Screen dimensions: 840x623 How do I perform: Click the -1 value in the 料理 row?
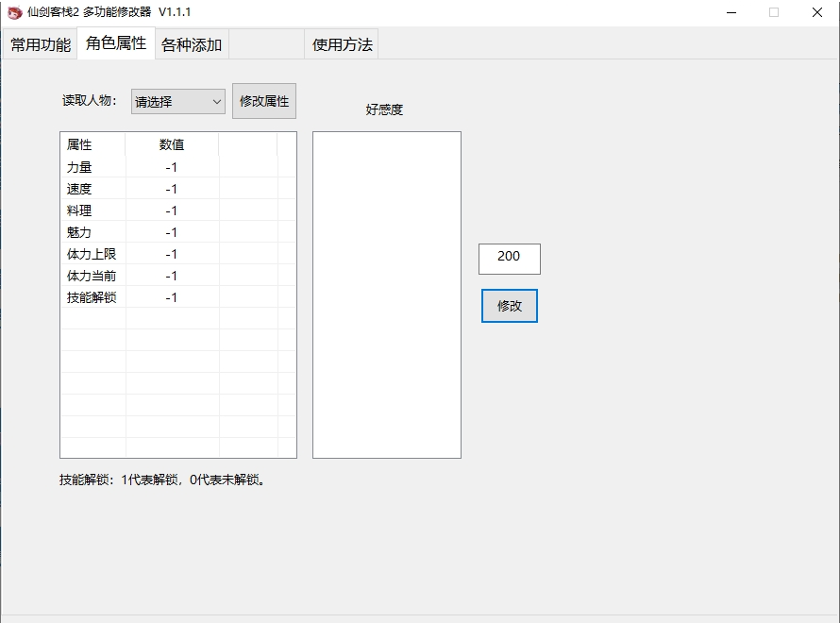172,211
